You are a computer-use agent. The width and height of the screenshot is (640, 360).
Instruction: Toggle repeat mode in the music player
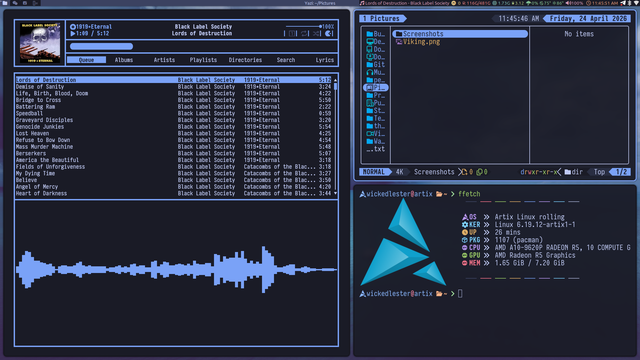(x=304, y=33)
